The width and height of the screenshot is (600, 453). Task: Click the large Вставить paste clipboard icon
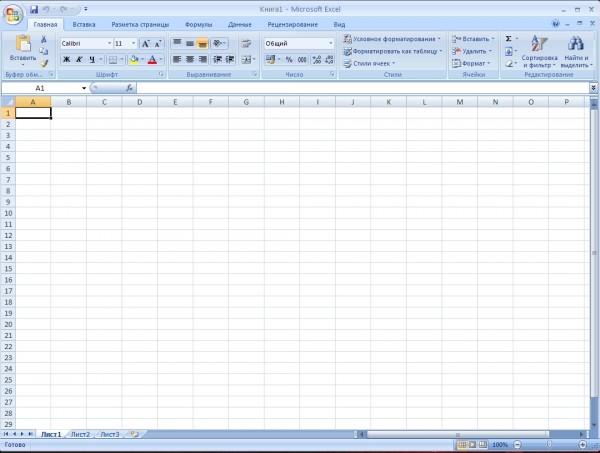click(x=23, y=43)
